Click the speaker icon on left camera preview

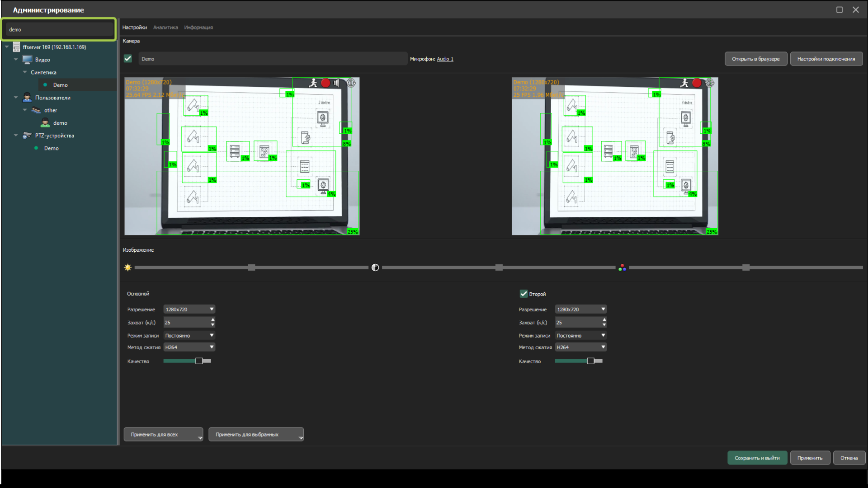336,83
